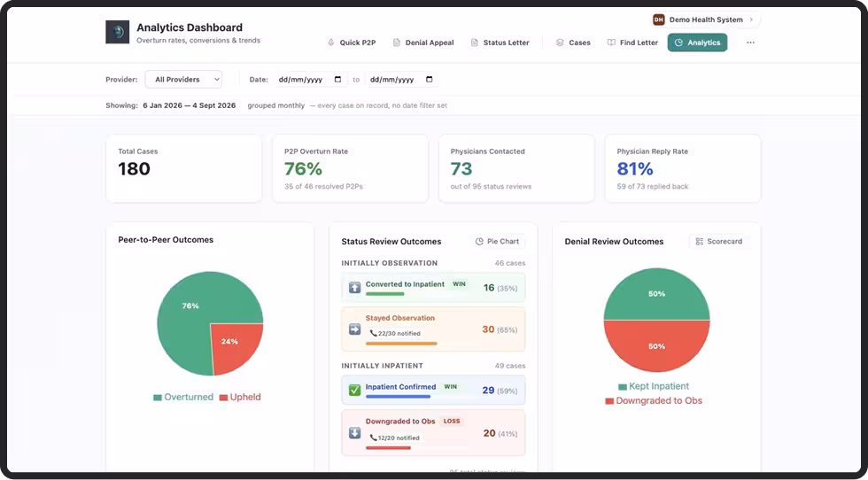Select the Analytics tab

(x=698, y=43)
